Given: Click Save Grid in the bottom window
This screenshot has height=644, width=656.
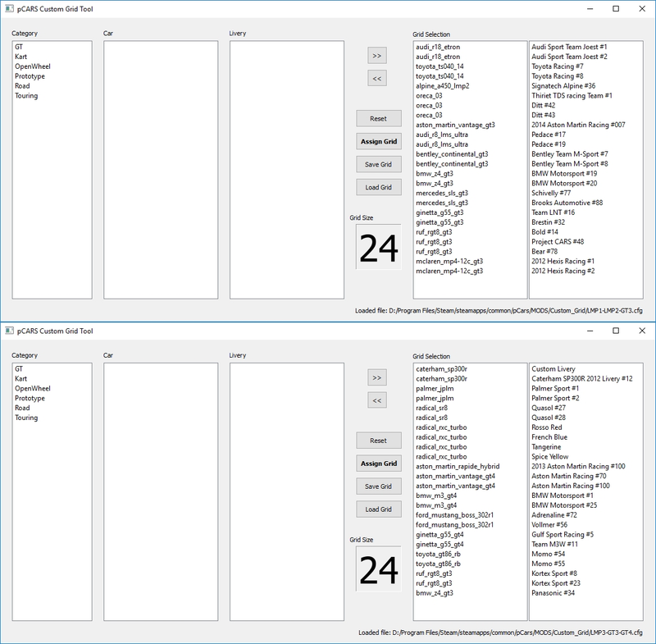Looking at the screenshot, I should click(x=379, y=486).
